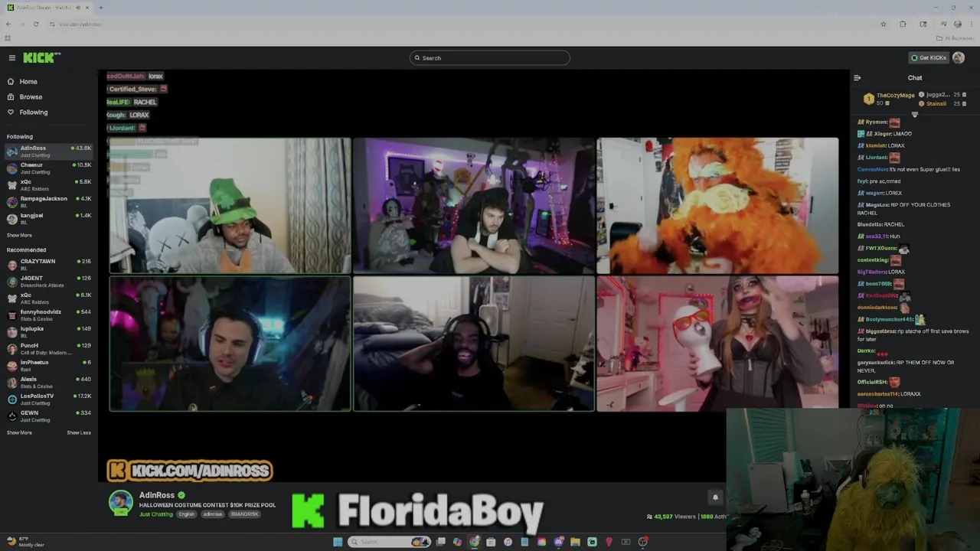Open the AdinRoss channel in Following
980x551 pixels.
coord(49,152)
